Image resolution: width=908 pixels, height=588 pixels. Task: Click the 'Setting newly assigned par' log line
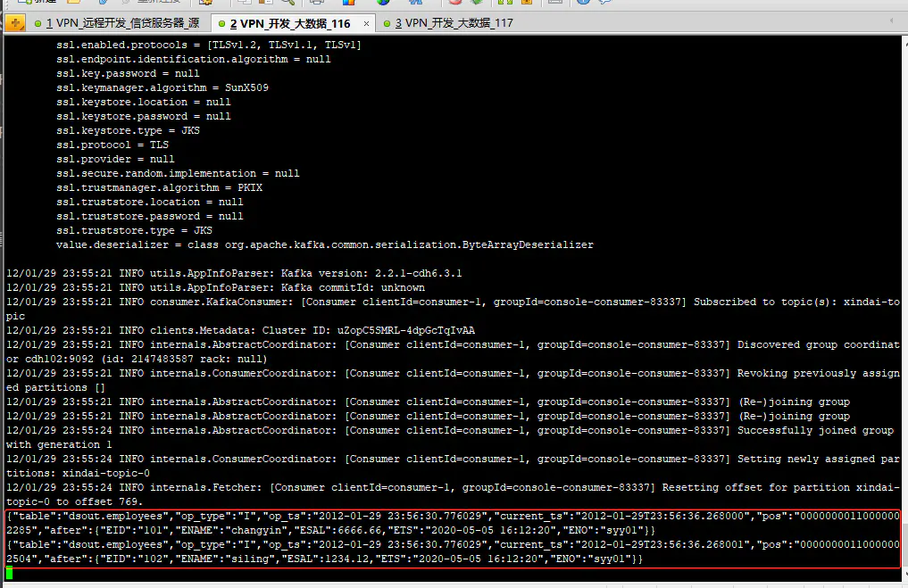tap(453, 459)
